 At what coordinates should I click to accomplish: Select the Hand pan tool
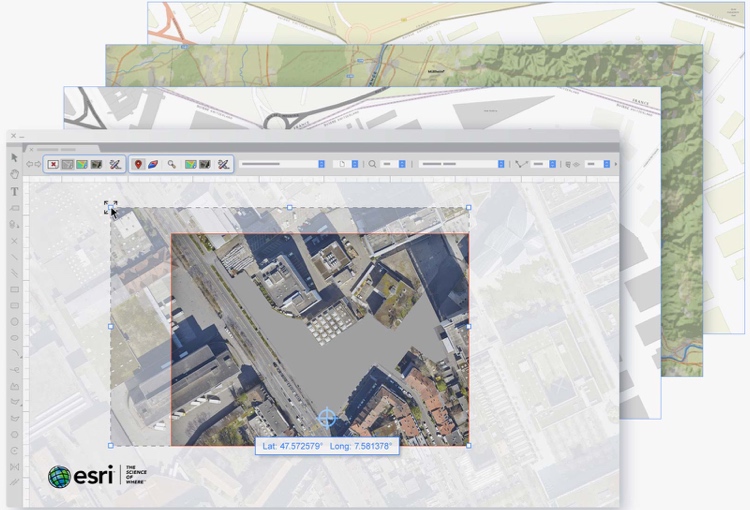coord(14,173)
